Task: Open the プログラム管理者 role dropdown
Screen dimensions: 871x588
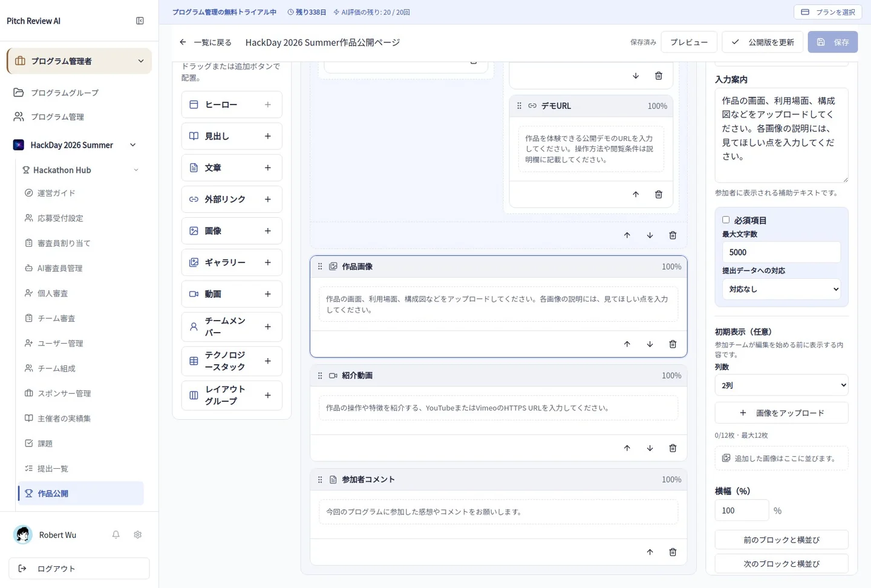Action: click(79, 61)
